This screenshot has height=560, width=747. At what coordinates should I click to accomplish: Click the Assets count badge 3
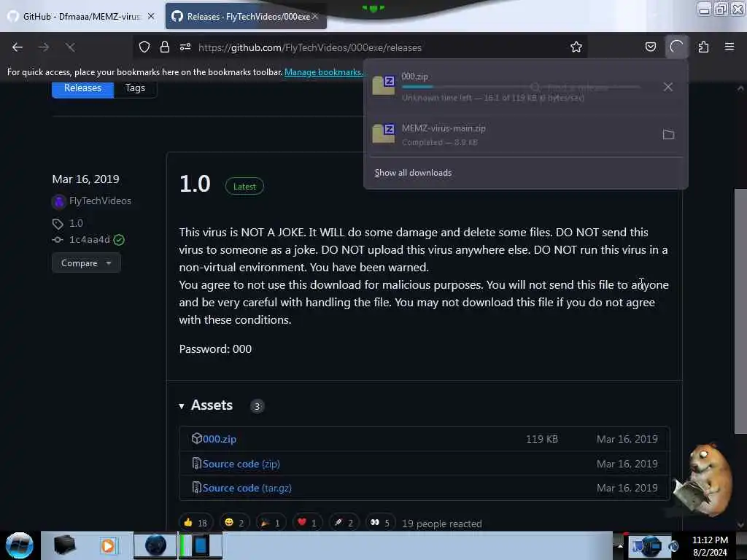pos(258,406)
